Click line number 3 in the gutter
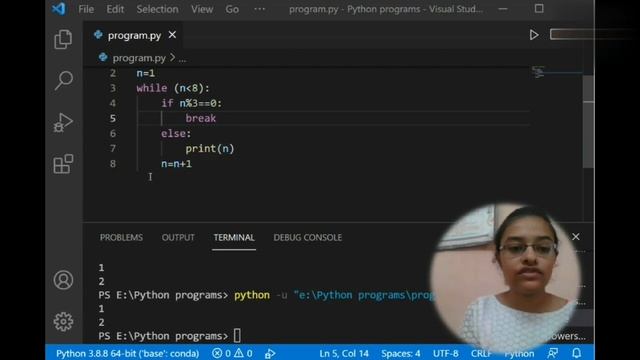Screen dimensions: 640x360 113,88
